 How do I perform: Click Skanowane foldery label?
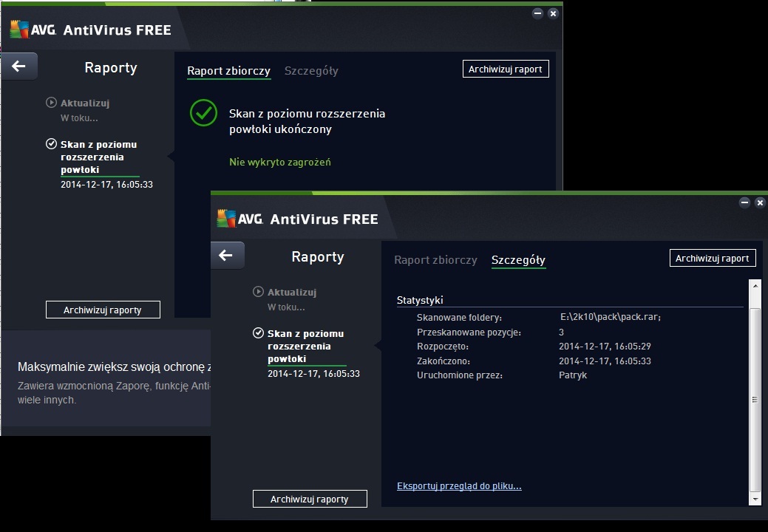(x=460, y=317)
